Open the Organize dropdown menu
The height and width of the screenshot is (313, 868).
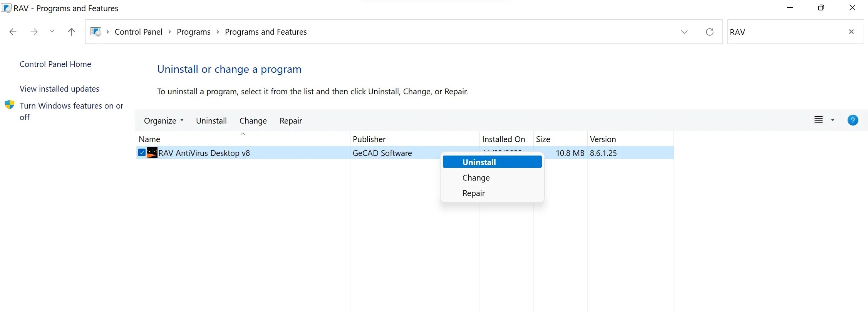pyautogui.click(x=164, y=121)
